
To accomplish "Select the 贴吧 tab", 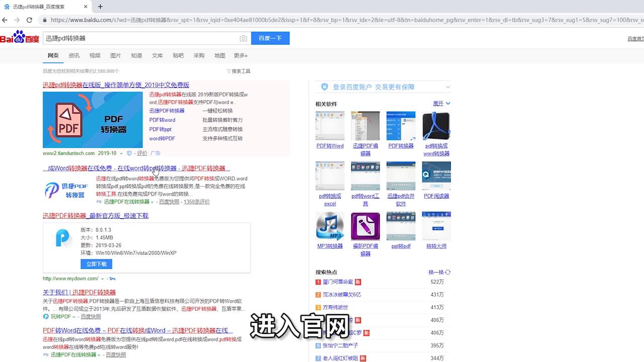I will (178, 55).
